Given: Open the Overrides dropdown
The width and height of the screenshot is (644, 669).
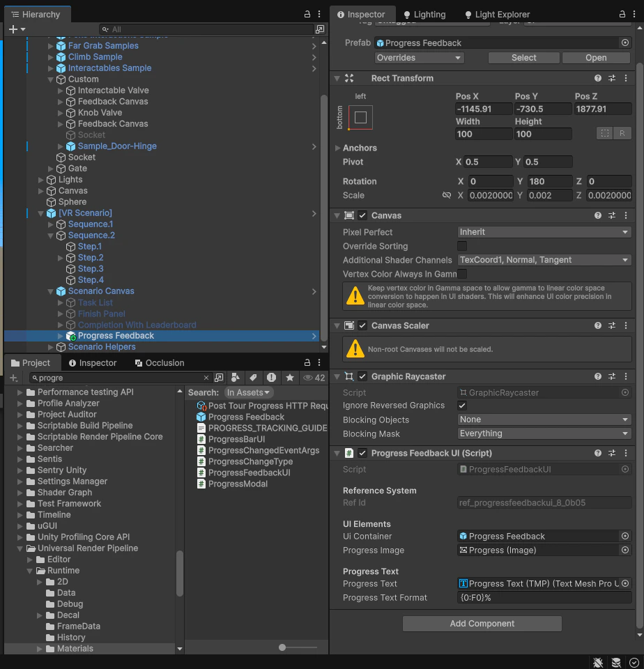Looking at the screenshot, I should click(420, 58).
